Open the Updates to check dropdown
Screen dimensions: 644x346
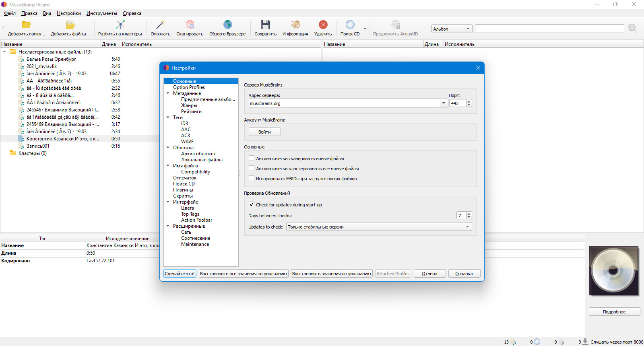(x=379, y=227)
